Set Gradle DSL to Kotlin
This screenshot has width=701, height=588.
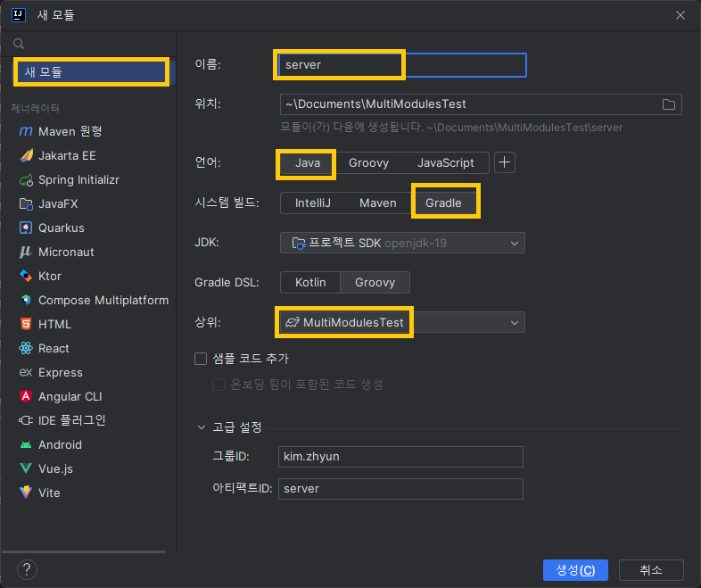310,283
